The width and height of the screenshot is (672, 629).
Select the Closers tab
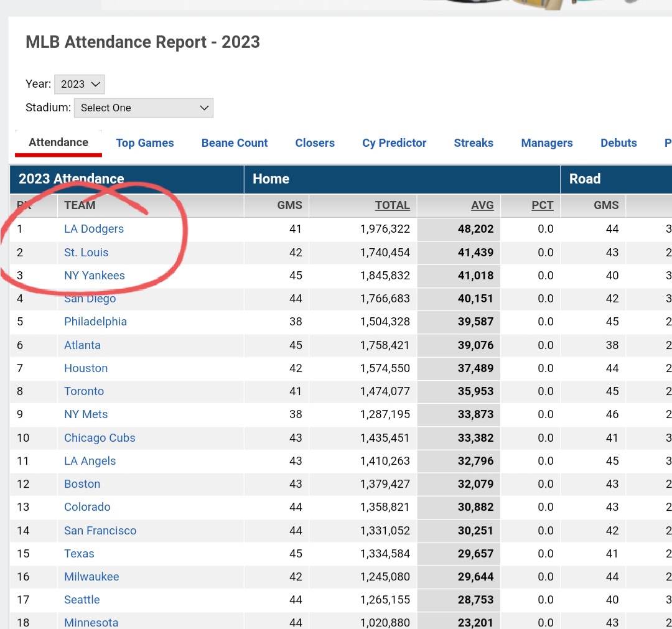pos(315,143)
